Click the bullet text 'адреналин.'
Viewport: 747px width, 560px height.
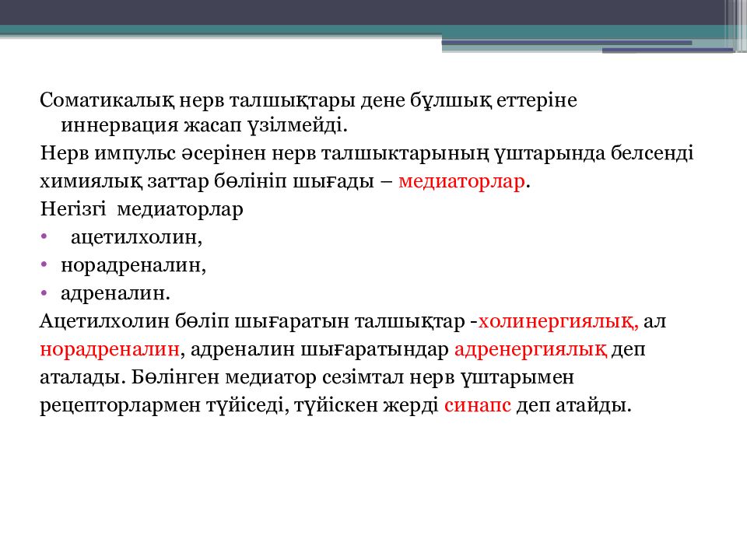point(115,293)
